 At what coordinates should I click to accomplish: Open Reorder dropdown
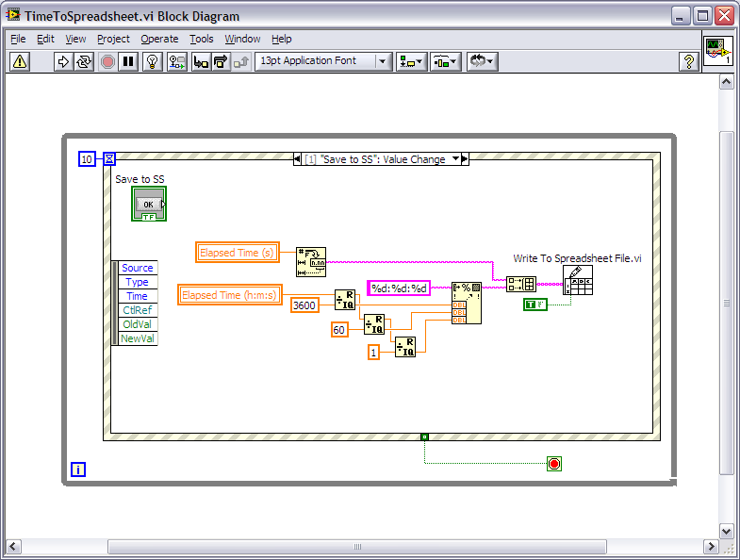tap(483, 62)
